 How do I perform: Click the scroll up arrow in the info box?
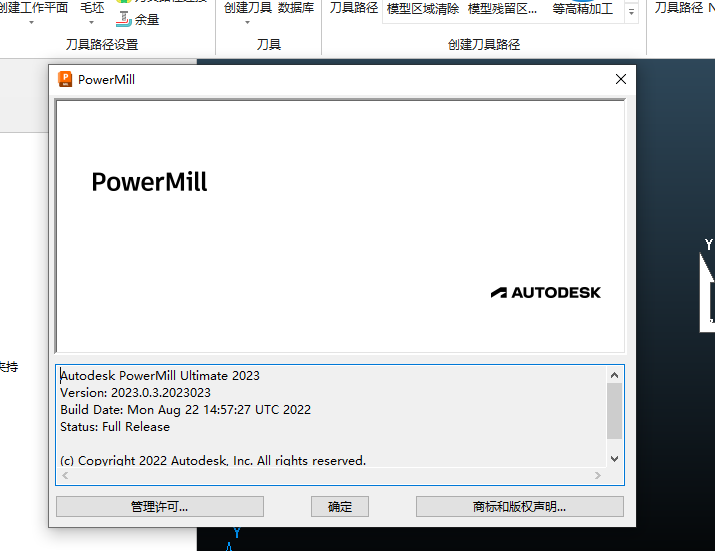(614, 375)
